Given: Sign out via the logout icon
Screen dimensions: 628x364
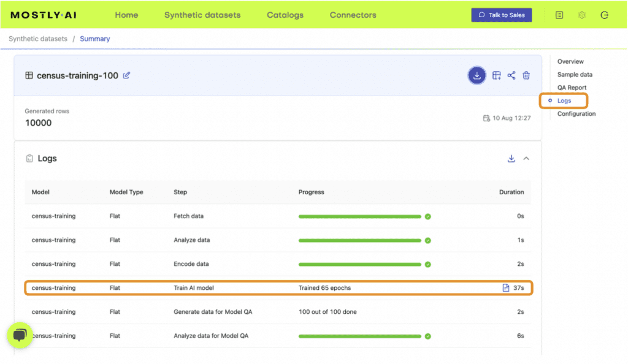Looking at the screenshot, I should click(x=604, y=15).
